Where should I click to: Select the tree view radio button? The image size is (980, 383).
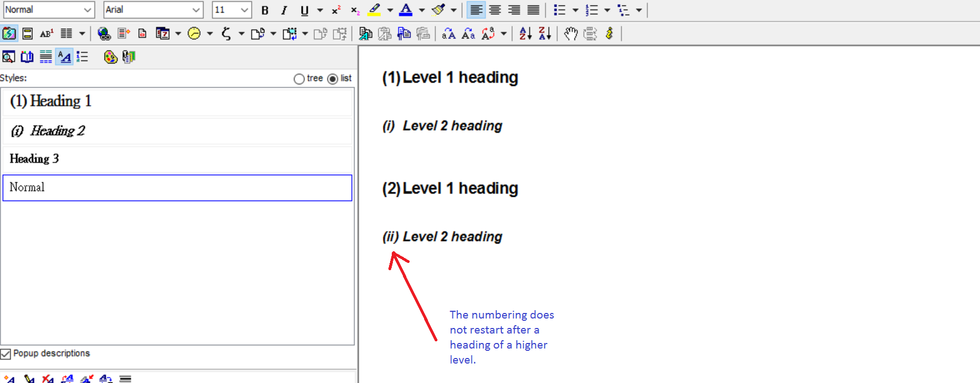pyautogui.click(x=299, y=79)
